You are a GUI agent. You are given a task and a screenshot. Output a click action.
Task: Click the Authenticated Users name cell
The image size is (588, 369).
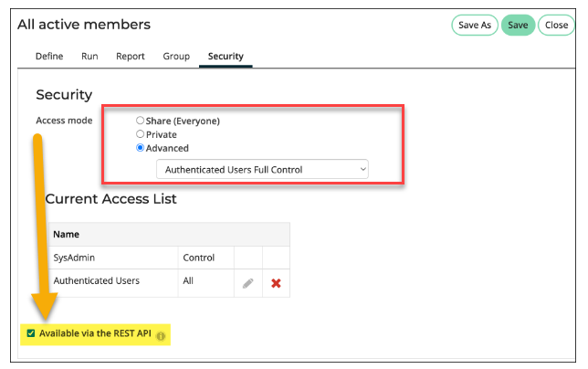(96, 281)
